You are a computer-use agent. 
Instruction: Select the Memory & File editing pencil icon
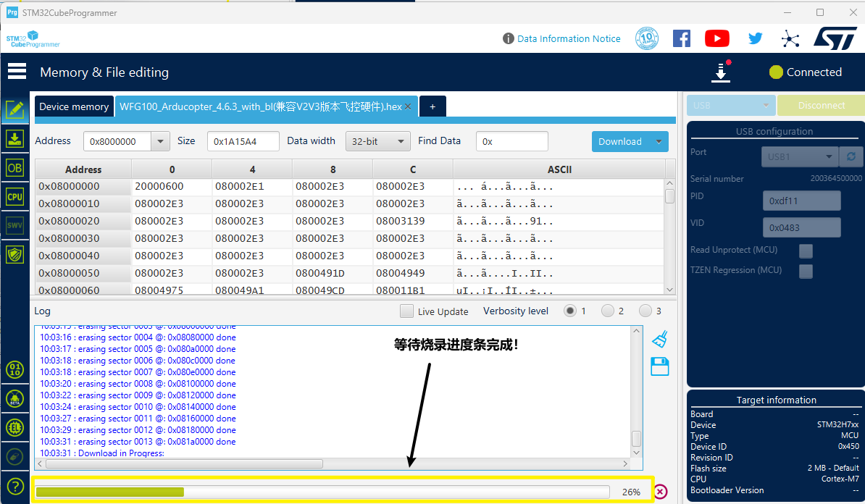click(x=15, y=109)
